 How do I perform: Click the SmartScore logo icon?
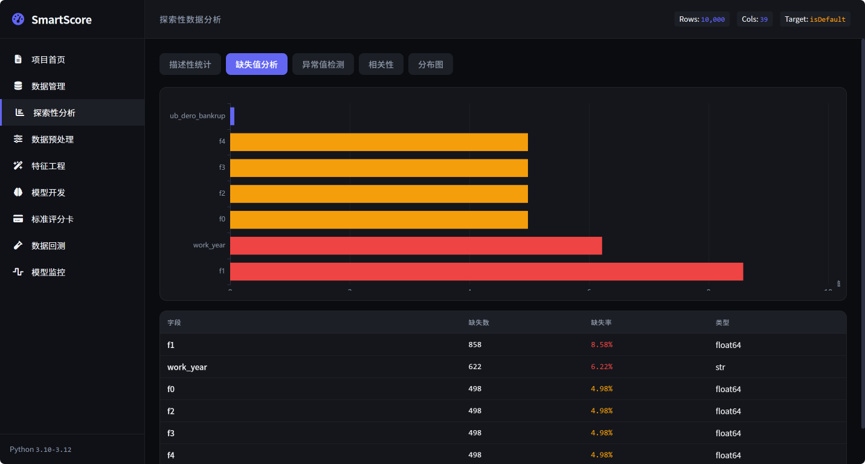pyautogui.click(x=18, y=19)
